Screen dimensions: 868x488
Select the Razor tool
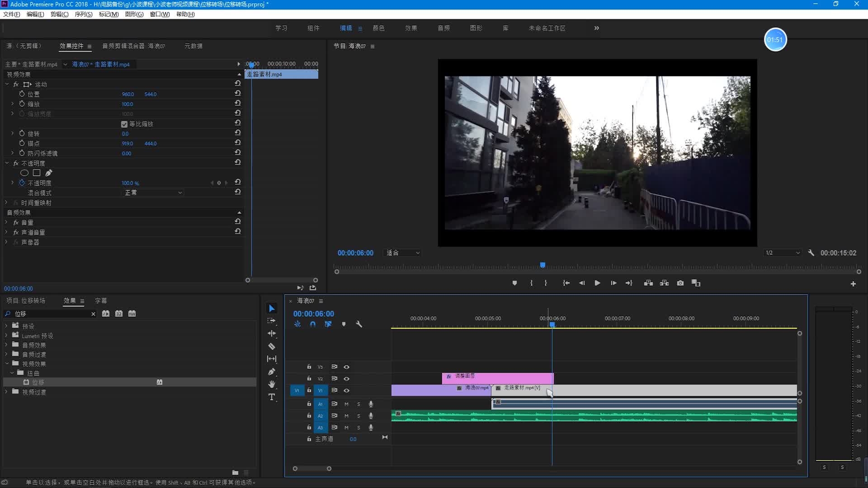pyautogui.click(x=272, y=347)
